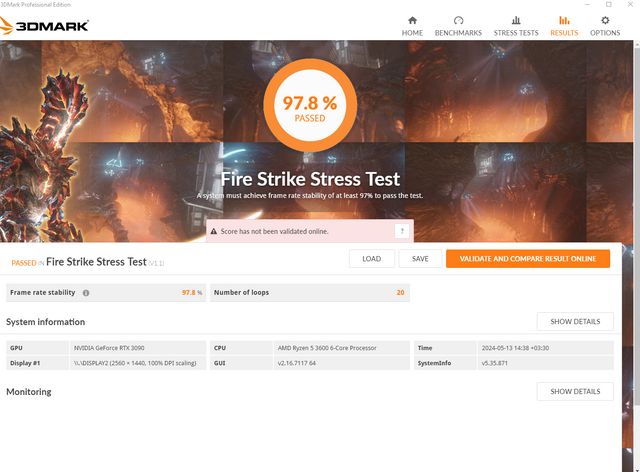Minimize the 3DMark window
The image size is (640, 472).
coord(588,4)
